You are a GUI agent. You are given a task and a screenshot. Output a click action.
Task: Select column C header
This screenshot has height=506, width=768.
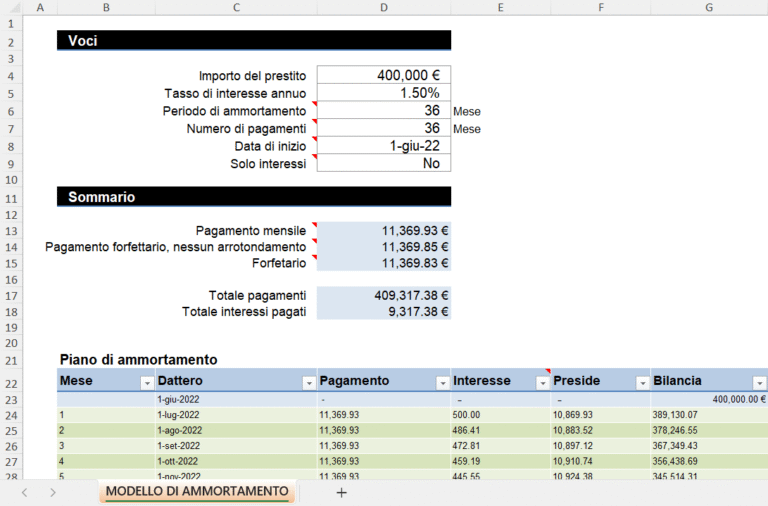pyautogui.click(x=236, y=7)
